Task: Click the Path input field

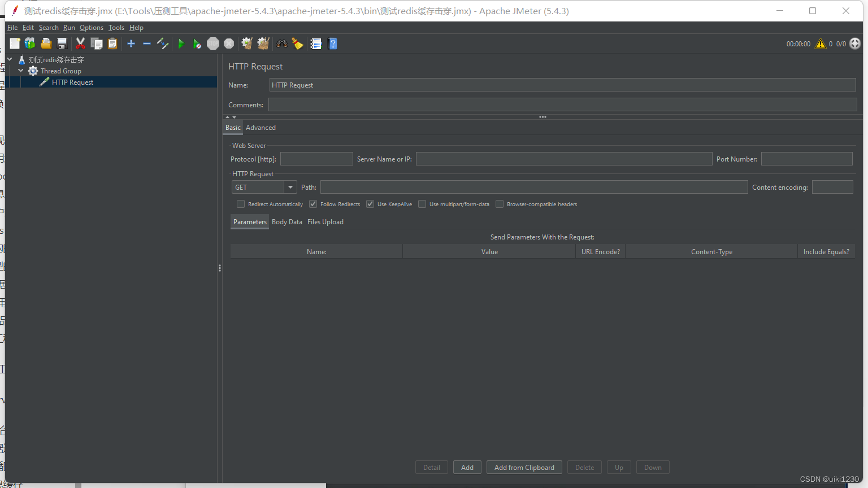Action: click(x=534, y=187)
